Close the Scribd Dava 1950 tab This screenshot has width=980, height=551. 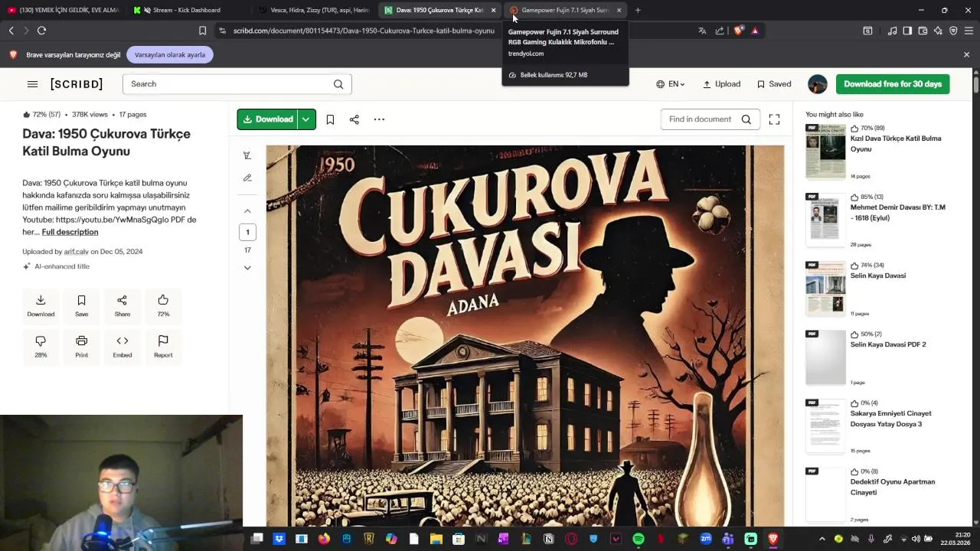pos(493,10)
